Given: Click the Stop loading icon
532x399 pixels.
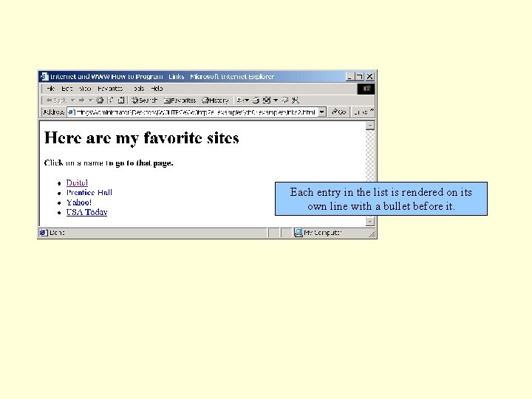Looking at the screenshot, I should tap(100, 100).
